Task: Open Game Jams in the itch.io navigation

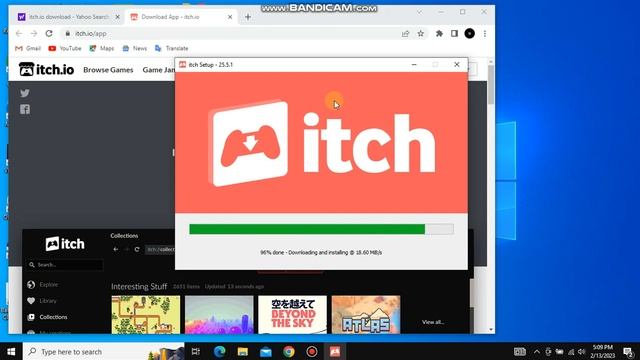Action: click(x=159, y=70)
